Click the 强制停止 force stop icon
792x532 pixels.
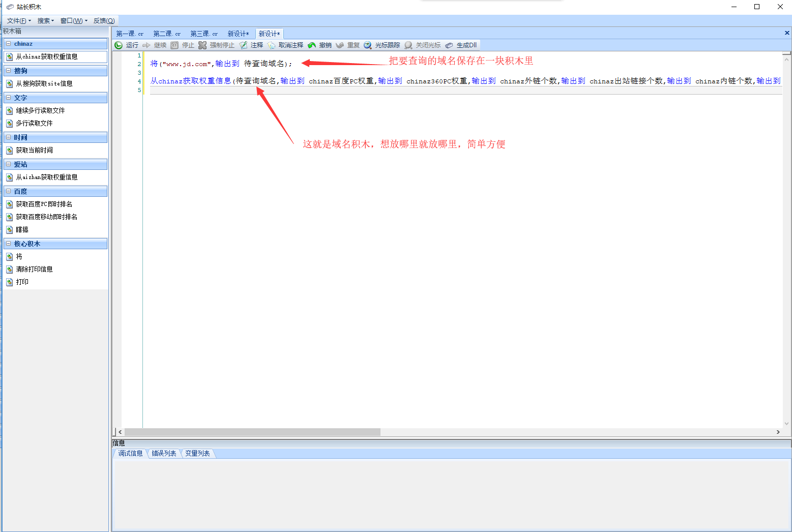click(x=202, y=45)
